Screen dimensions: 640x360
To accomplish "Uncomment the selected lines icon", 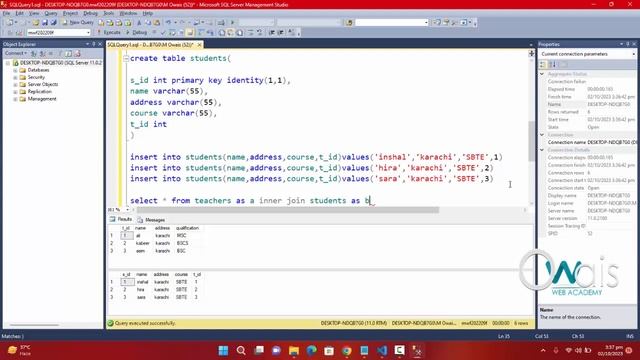I will click(x=259, y=32).
